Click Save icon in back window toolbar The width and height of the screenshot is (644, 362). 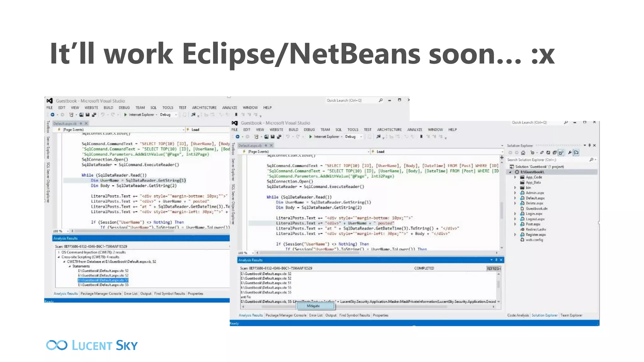tap(87, 115)
